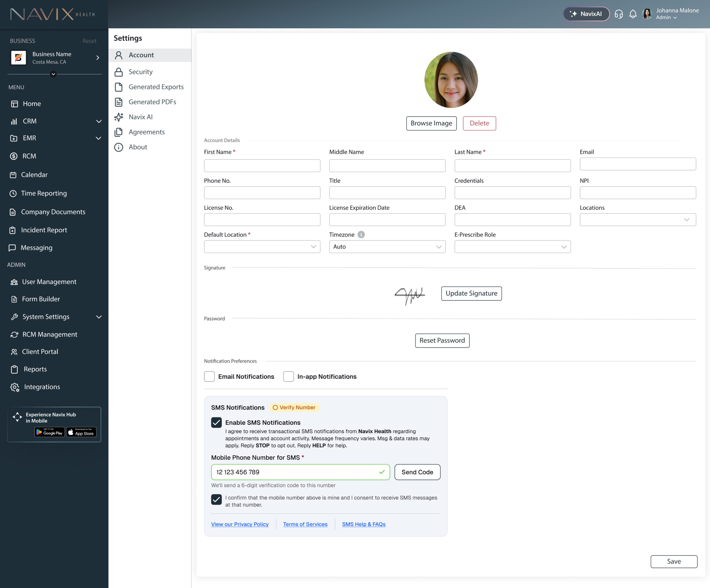Open the Timezone Auto dropdown
Image resolution: width=710 pixels, height=588 pixels.
click(x=387, y=247)
